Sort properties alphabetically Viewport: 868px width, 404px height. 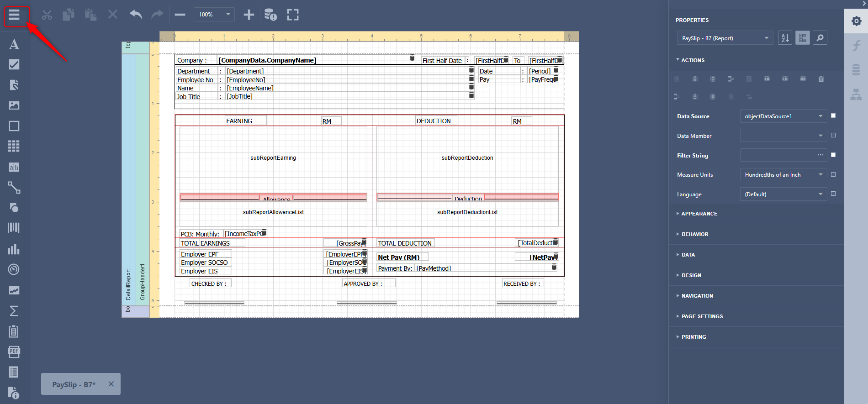tap(785, 38)
